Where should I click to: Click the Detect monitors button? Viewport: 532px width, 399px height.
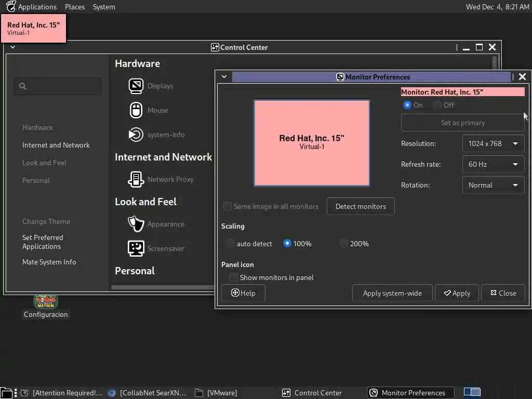click(361, 206)
